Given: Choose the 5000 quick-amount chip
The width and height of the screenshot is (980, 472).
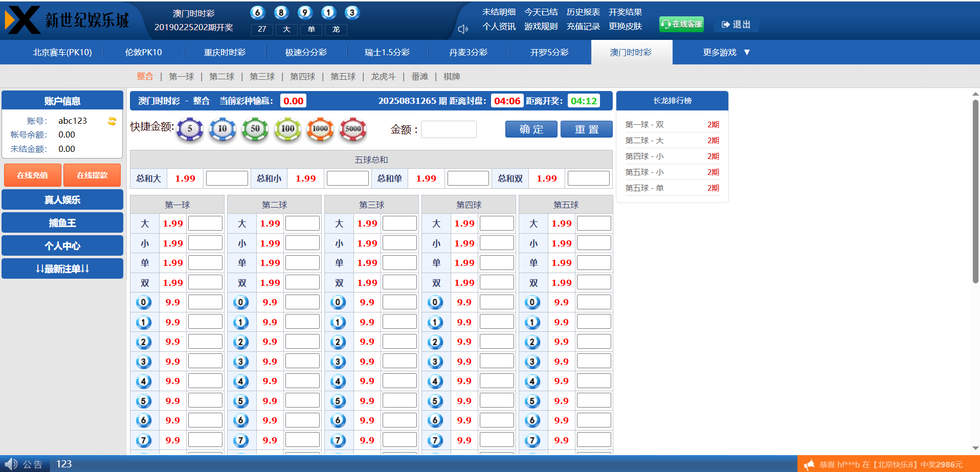Looking at the screenshot, I should point(353,129).
